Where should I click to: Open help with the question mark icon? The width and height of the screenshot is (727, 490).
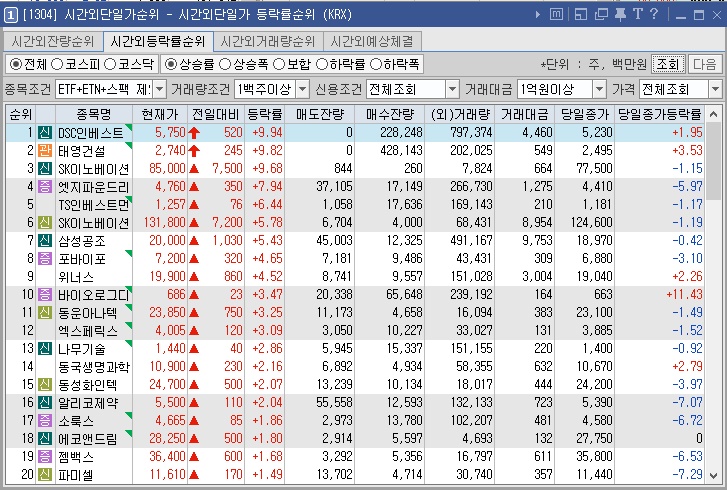[654, 14]
